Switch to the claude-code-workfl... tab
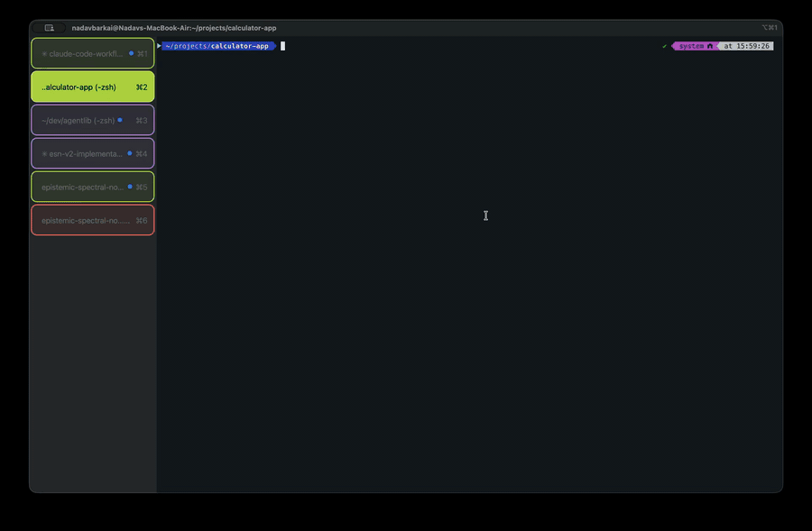Screen dimensions: 812x531 point(93,53)
